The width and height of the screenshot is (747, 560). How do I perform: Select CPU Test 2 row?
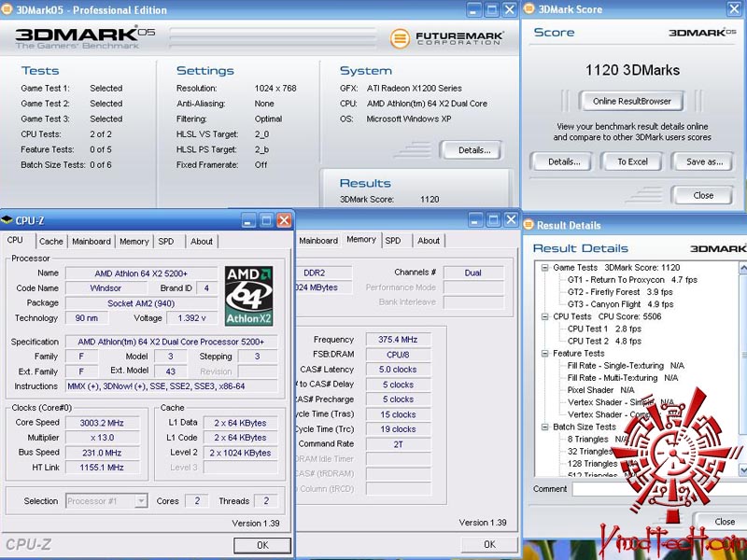click(x=604, y=341)
